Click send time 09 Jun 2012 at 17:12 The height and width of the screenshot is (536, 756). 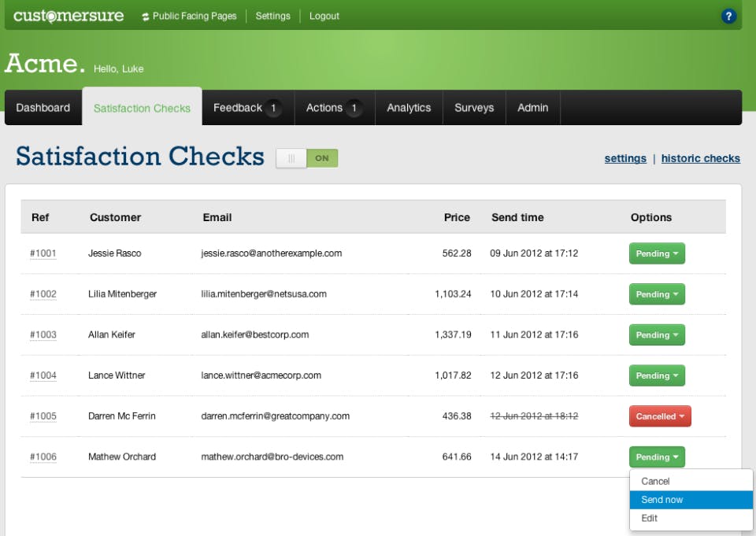(534, 253)
